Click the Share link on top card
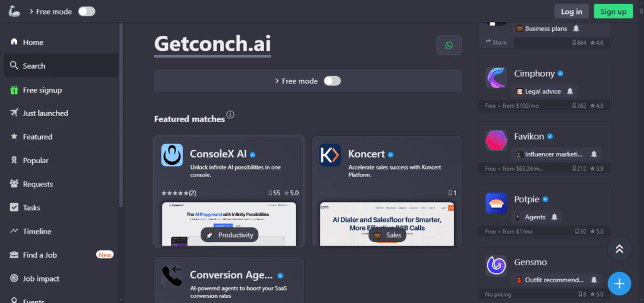Image resolution: width=644 pixels, height=303 pixels. click(x=496, y=42)
